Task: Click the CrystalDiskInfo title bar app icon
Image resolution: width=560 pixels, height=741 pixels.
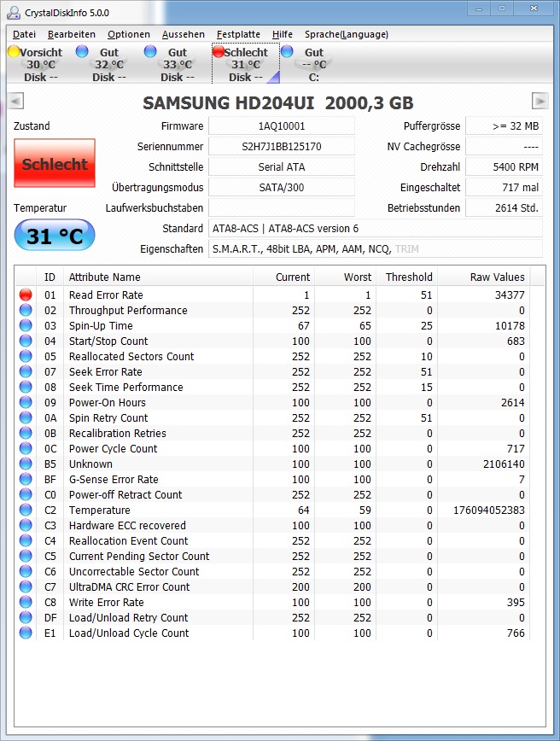Action: point(14,12)
